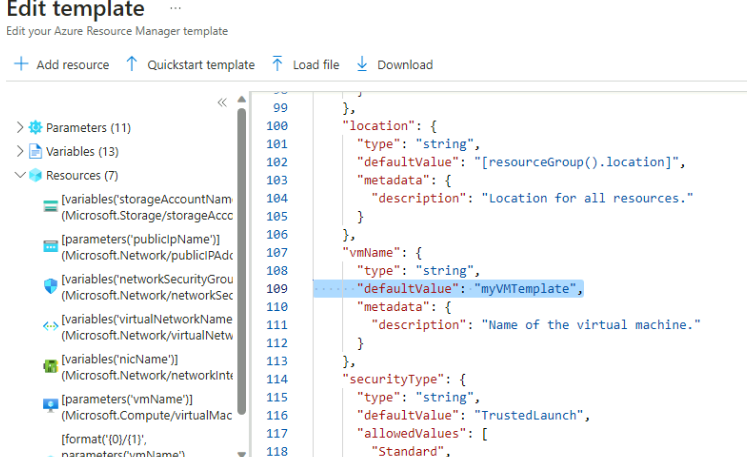Viewport: 747px width, 457px height.
Task: Select the network security group shield icon
Action: pyautogui.click(x=51, y=286)
